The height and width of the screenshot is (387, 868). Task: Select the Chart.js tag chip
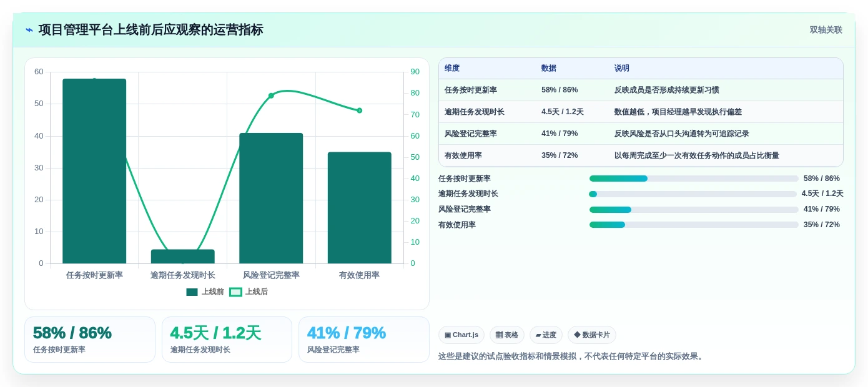point(461,335)
